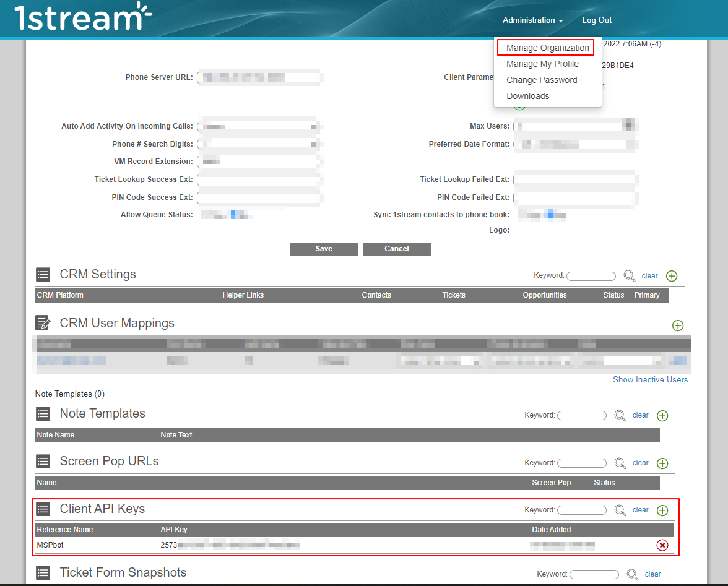Open Downloads from the Administration menu
This screenshot has height=586, width=728.
[527, 96]
